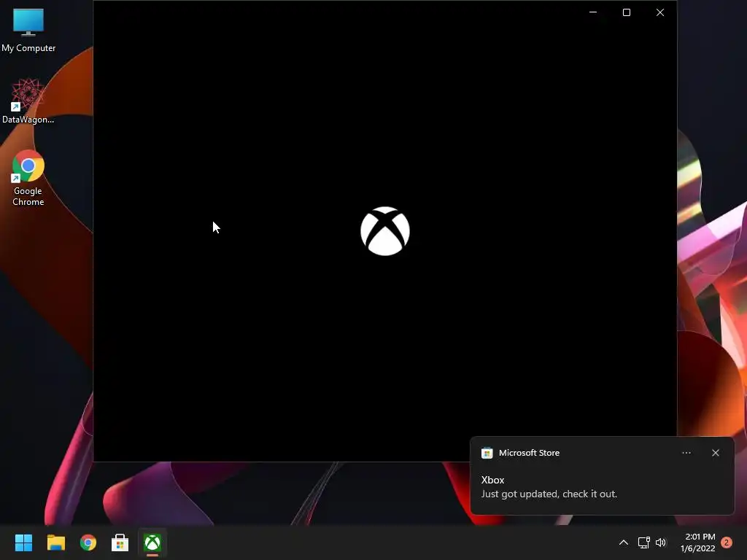Minimize the Xbox window
Screen dimensions: 747x560
point(593,12)
